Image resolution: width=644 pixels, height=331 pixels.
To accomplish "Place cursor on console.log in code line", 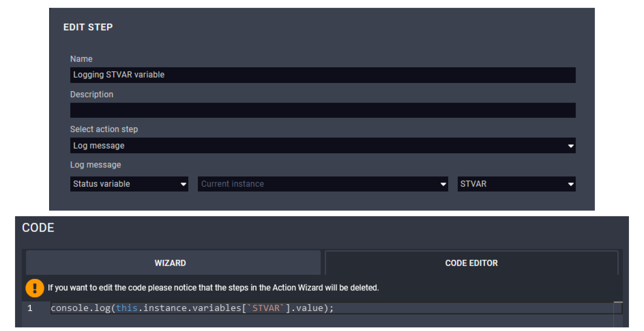I will pos(80,308).
